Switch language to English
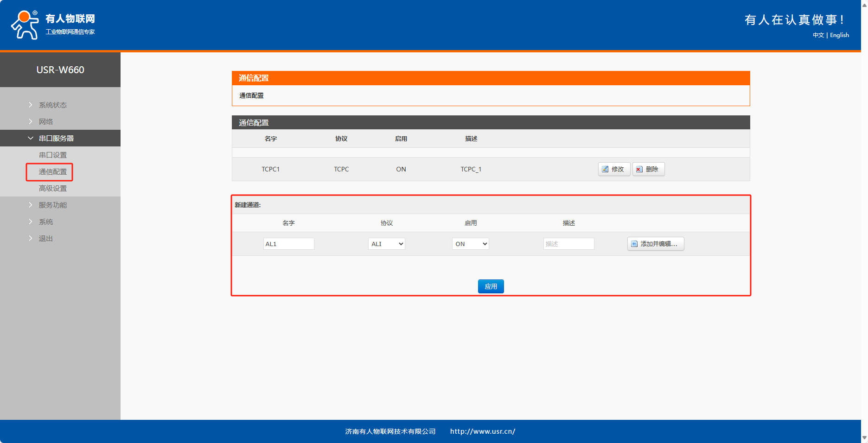868x443 pixels. tap(839, 35)
